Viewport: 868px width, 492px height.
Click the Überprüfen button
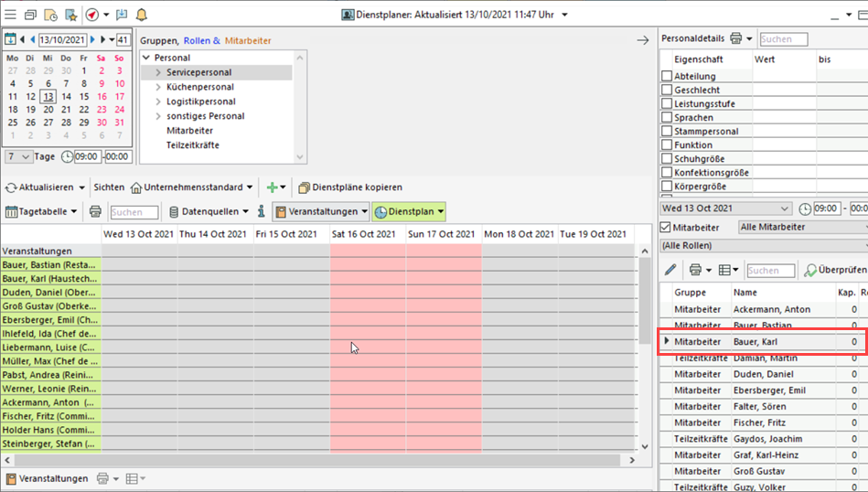click(x=836, y=271)
